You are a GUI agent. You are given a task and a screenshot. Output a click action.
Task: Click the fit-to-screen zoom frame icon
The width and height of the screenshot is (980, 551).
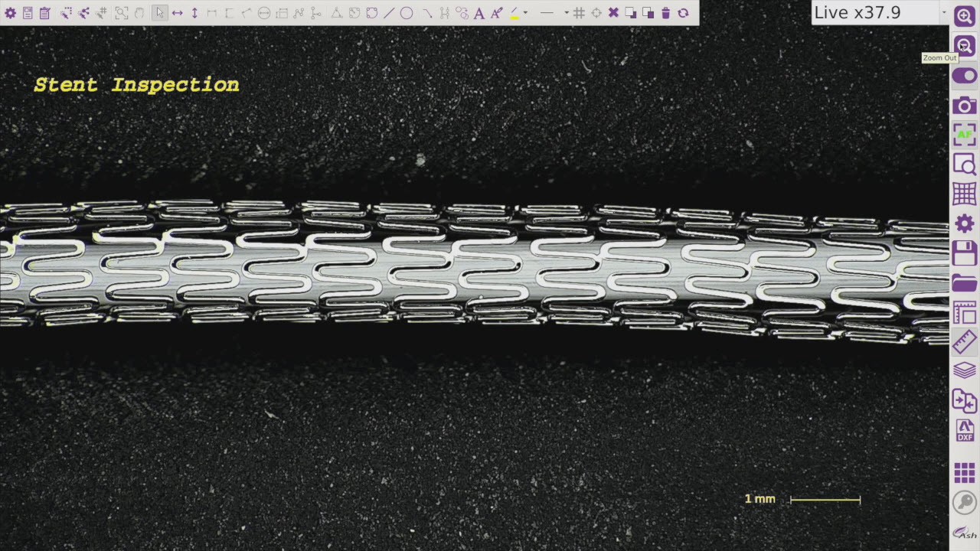pyautogui.click(x=122, y=13)
